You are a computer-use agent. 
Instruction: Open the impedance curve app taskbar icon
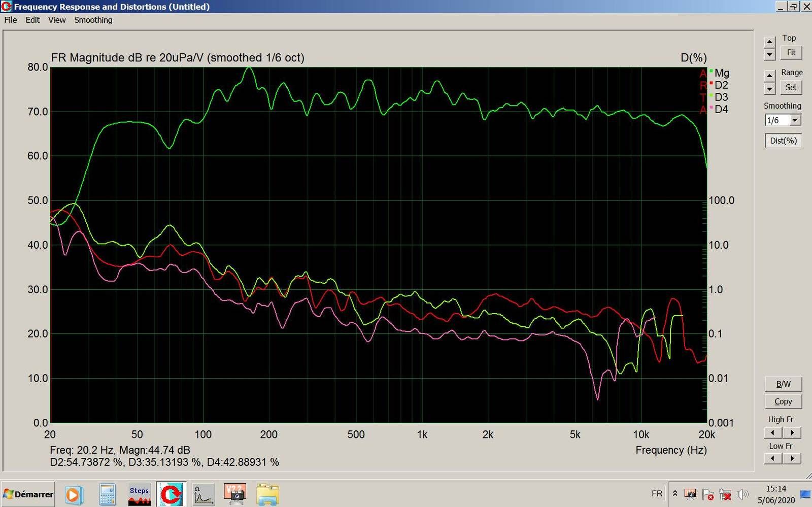pyautogui.click(x=203, y=494)
